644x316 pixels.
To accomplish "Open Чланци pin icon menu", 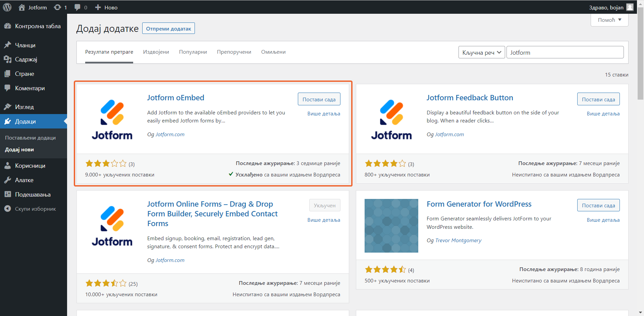I will pyautogui.click(x=7, y=45).
